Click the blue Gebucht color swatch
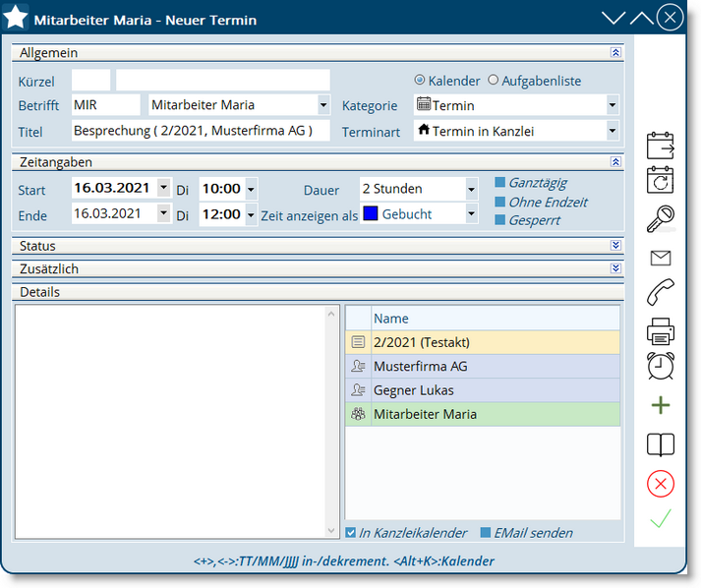This screenshot has height=588, width=701. coord(371,213)
